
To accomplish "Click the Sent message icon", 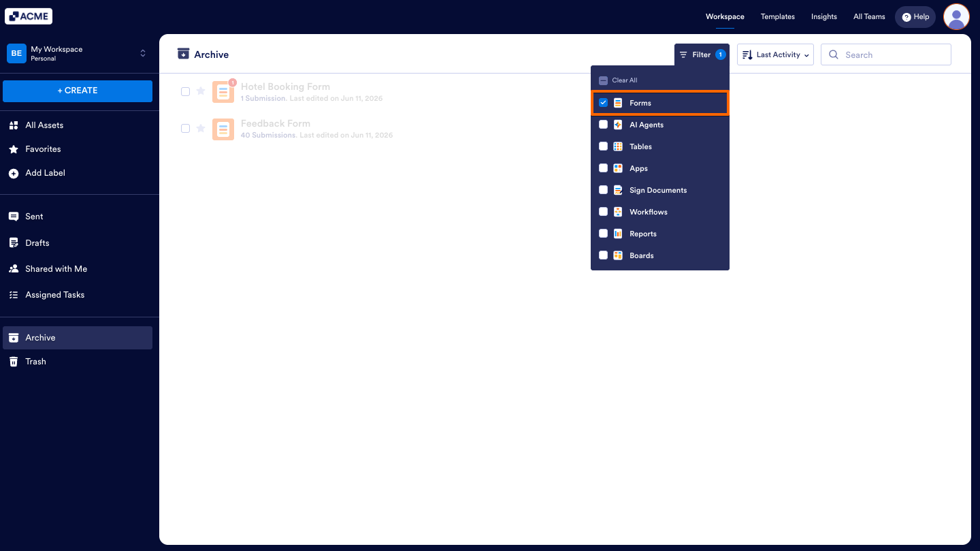I will pos(14,217).
